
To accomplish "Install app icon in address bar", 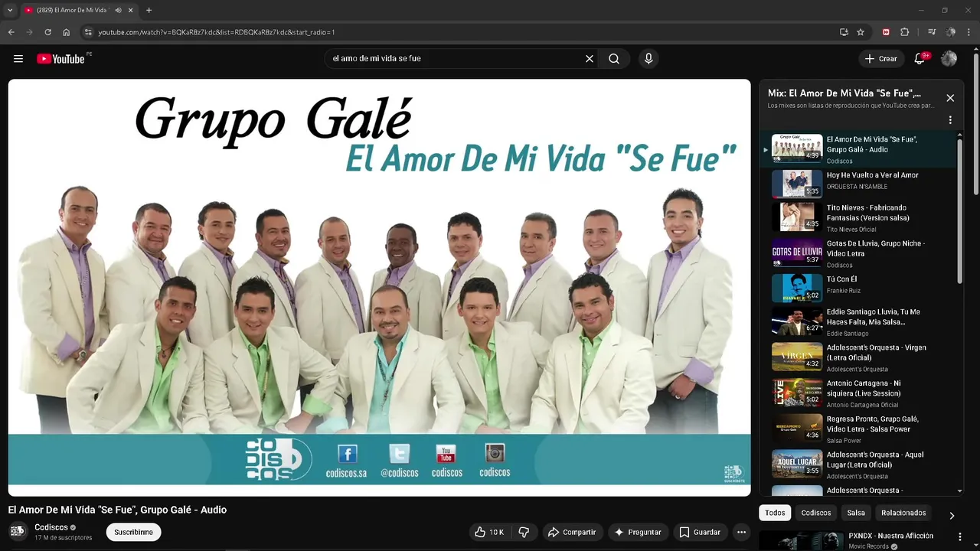I will click(844, 32).
